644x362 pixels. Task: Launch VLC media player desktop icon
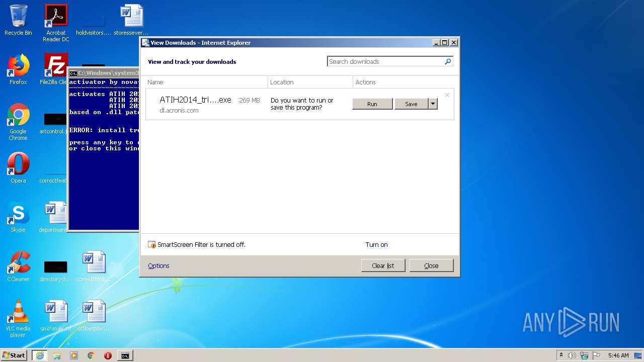pos(18,319)
